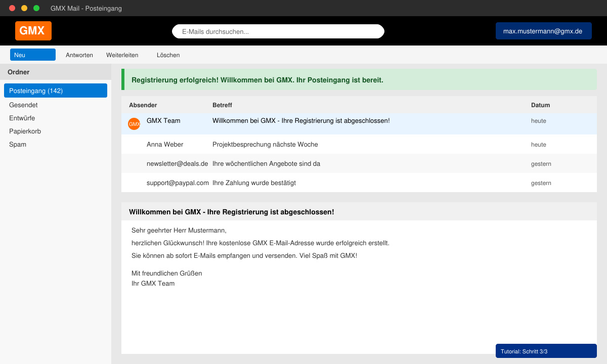Click the heute date of the Anna Weber email
This screenshot has height=364, width=607.
coord(539,145)
